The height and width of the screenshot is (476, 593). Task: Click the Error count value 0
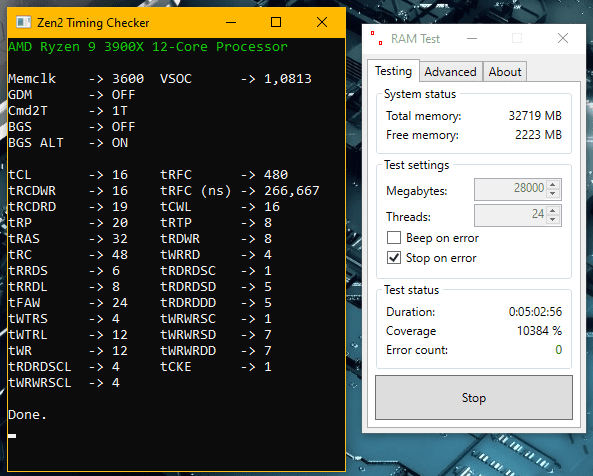(x=559, y=350)
